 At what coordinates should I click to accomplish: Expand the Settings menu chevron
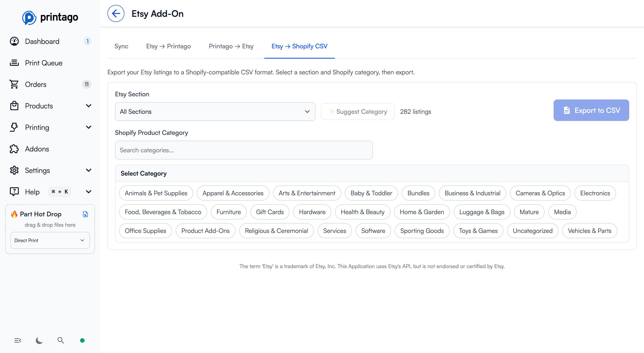click(x=89, y=170)
